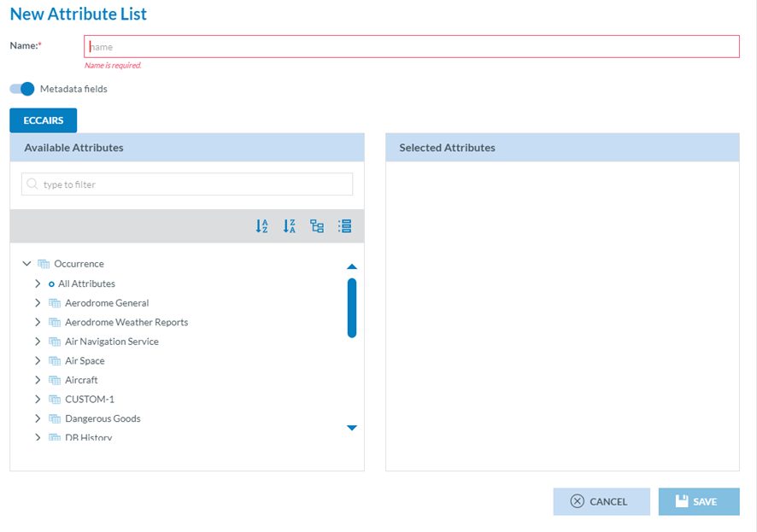Expand the Aerodrome General node

point(38,303)
